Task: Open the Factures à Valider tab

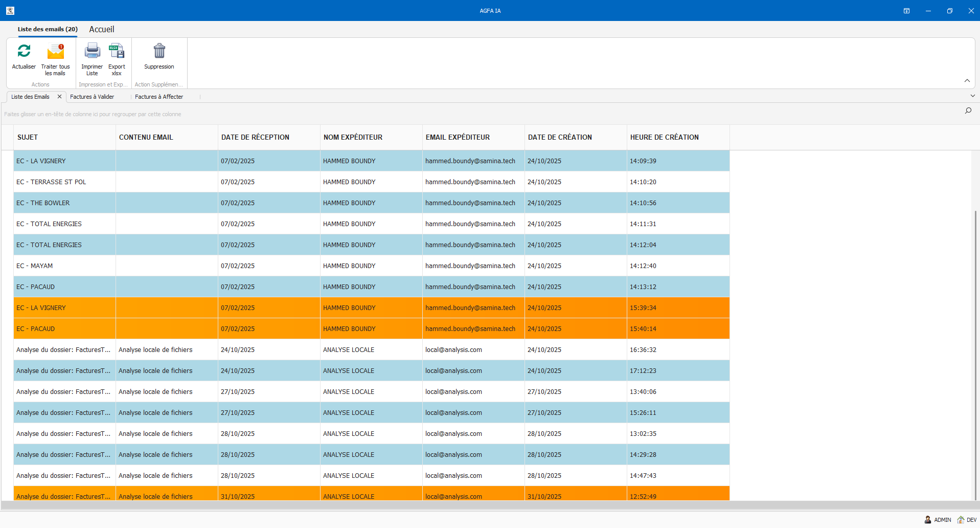Action: pyautogui.click(x=92, y=97)
